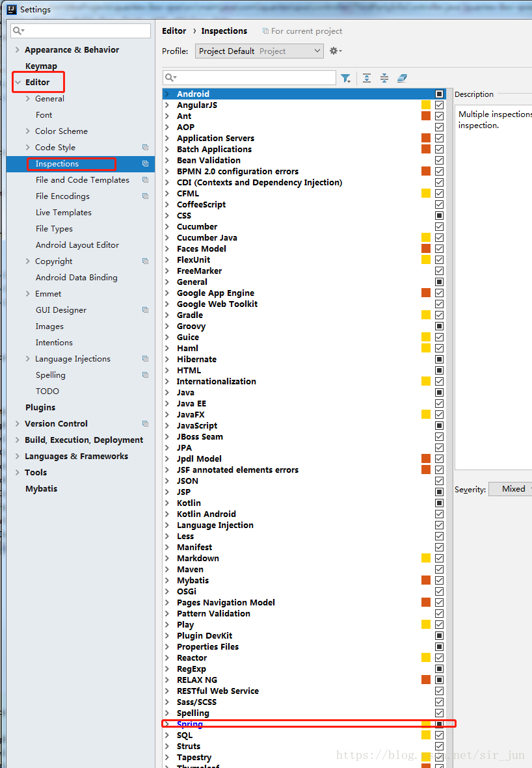The width and height of the screenshot is (532, 768).
Task: Open the Live Templates settings page
Action: point(64,213)
